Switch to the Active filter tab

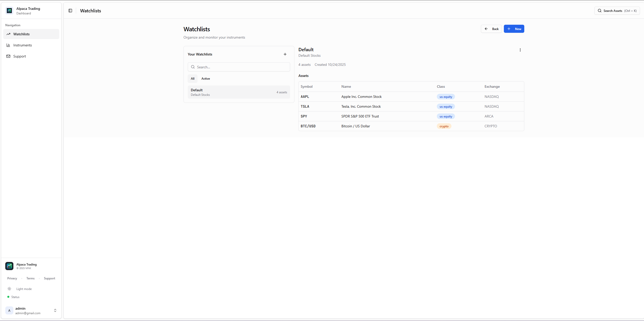(205, 79)
